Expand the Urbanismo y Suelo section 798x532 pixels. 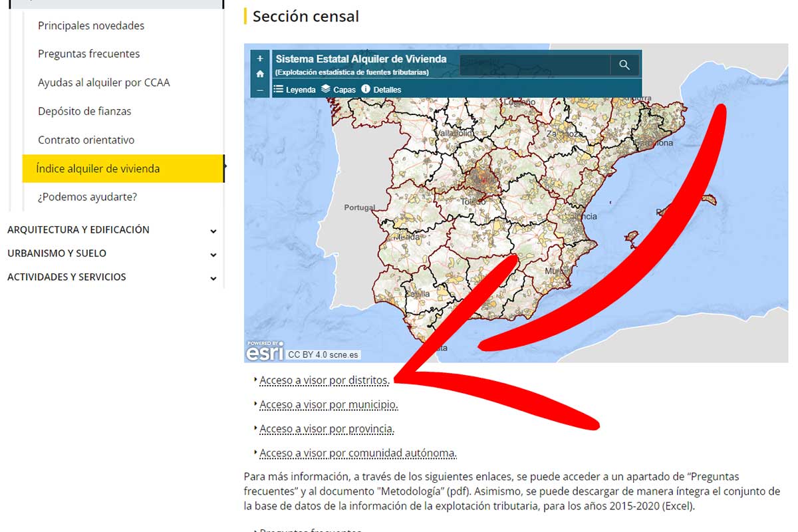(x=213, y=254)
